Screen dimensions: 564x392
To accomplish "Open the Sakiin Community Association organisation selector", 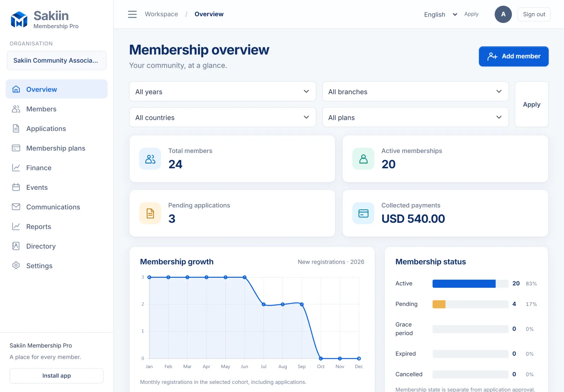I will (x=56, y=61).
